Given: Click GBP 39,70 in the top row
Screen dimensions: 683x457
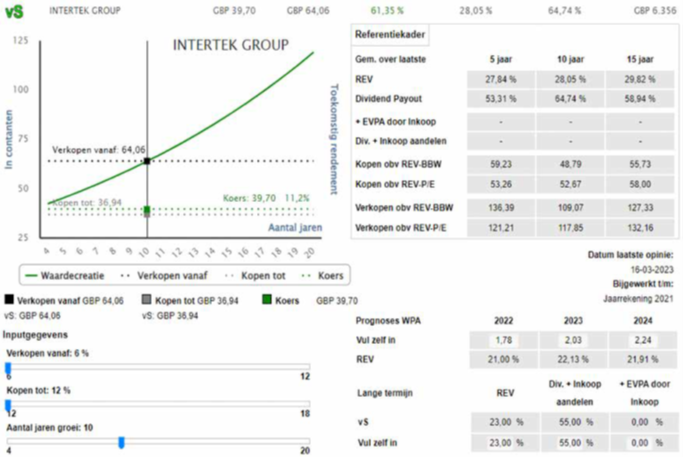Looking at the screenshot, I should click(x=234, y=11).
